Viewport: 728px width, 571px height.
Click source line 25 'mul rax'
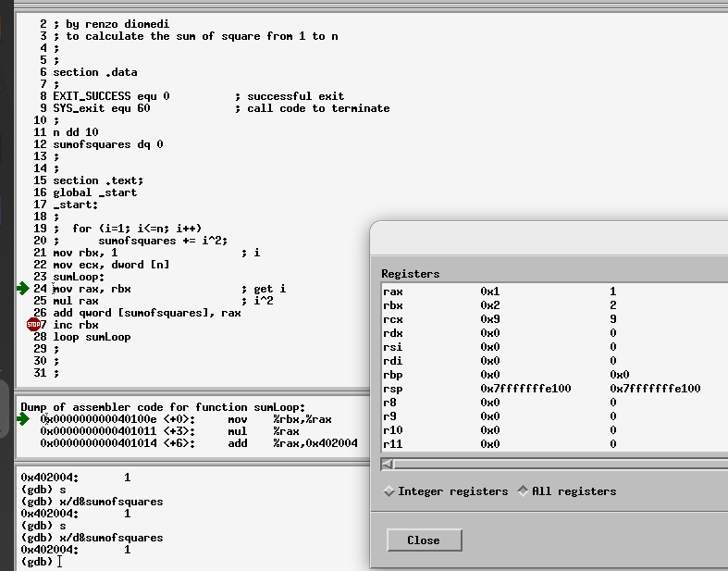tap(76, 301)
